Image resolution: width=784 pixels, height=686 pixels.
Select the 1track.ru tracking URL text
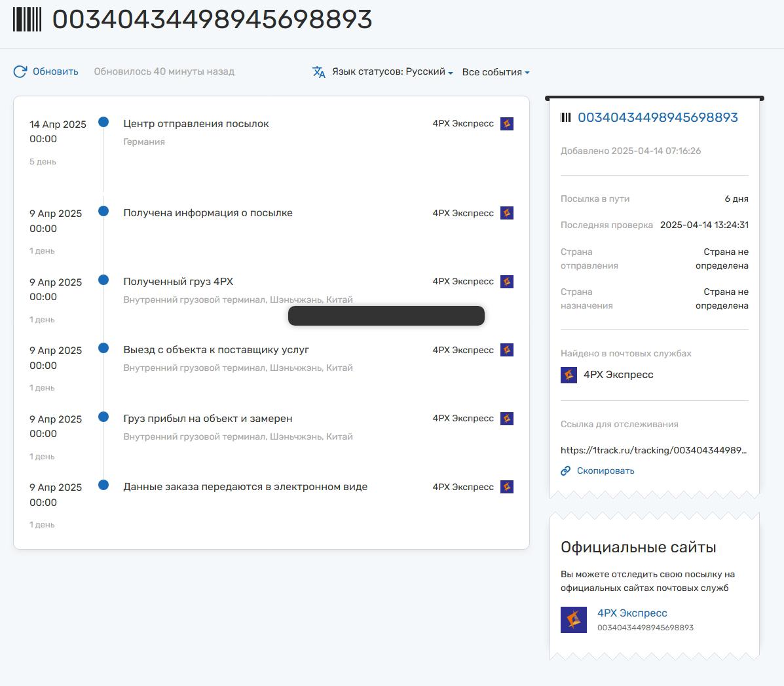[653, 450]
